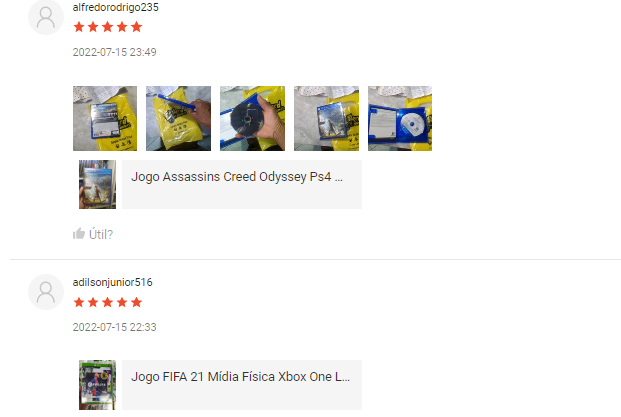Click the 2022-07-15 22:33 review date
The width and height of the screenshot is (621, 417).
click(114, 327)
